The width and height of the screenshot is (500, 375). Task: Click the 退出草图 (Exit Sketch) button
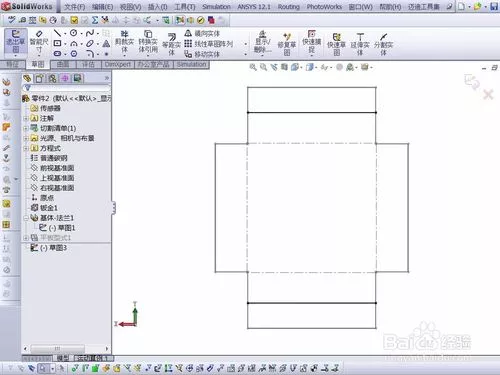tap(16, 43)
